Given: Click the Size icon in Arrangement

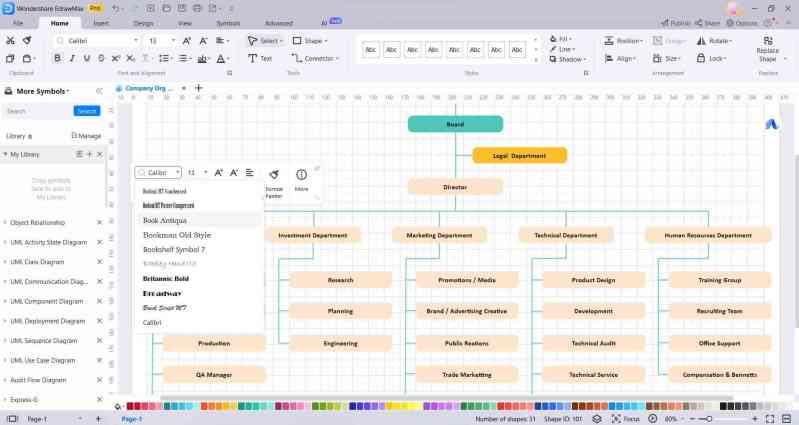Looking at the screenshot, I should point(657,59).
